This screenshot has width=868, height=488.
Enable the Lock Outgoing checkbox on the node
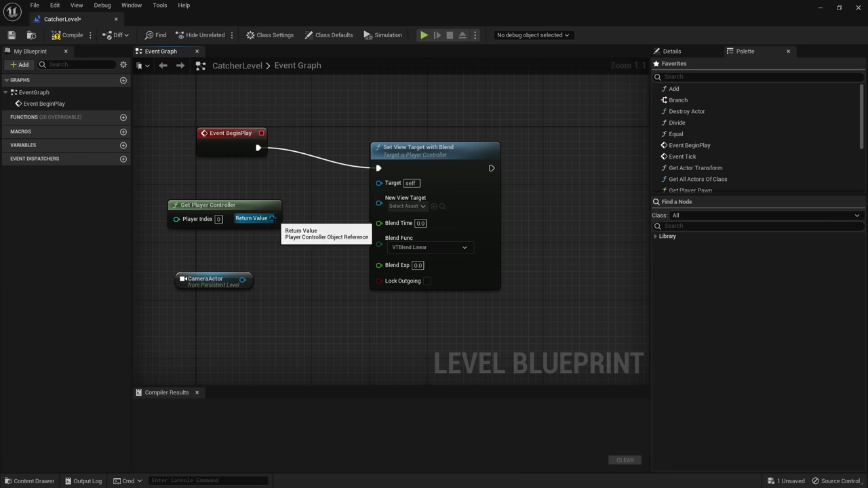[427, 281]
